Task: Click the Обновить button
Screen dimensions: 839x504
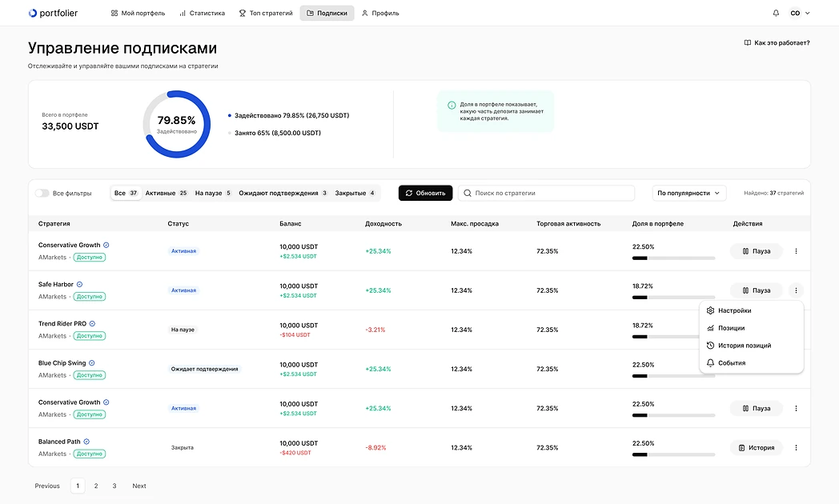Action: (x=425, y=193)
